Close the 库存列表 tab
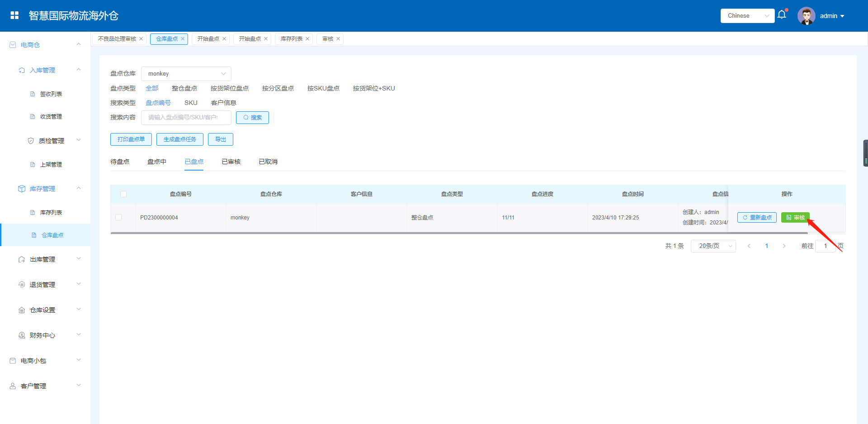This screenshot has width=868, height=424. coord(307,39)
